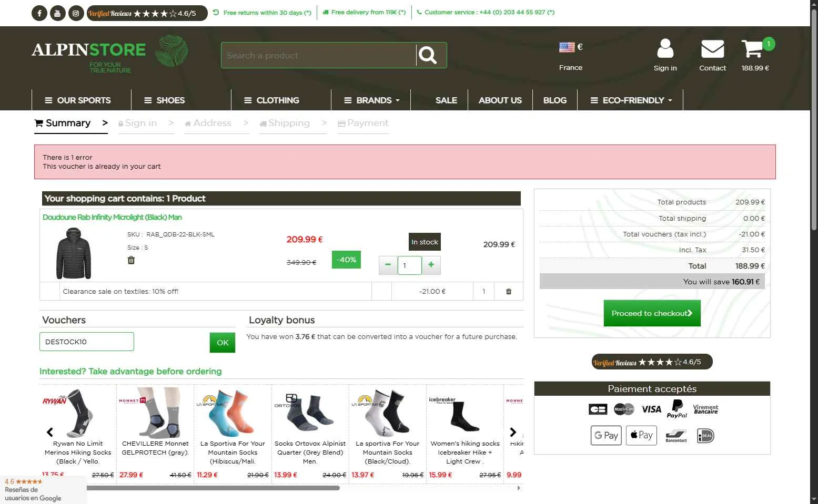Expand the ECO-FRIENDLY dropdown
Viewport: 818px width, 504px height.
point(631,100)
